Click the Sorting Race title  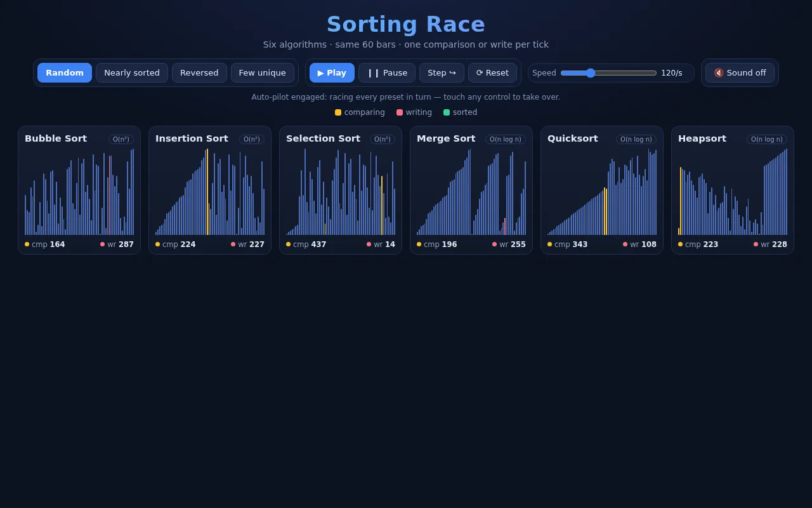pos(406,24)
